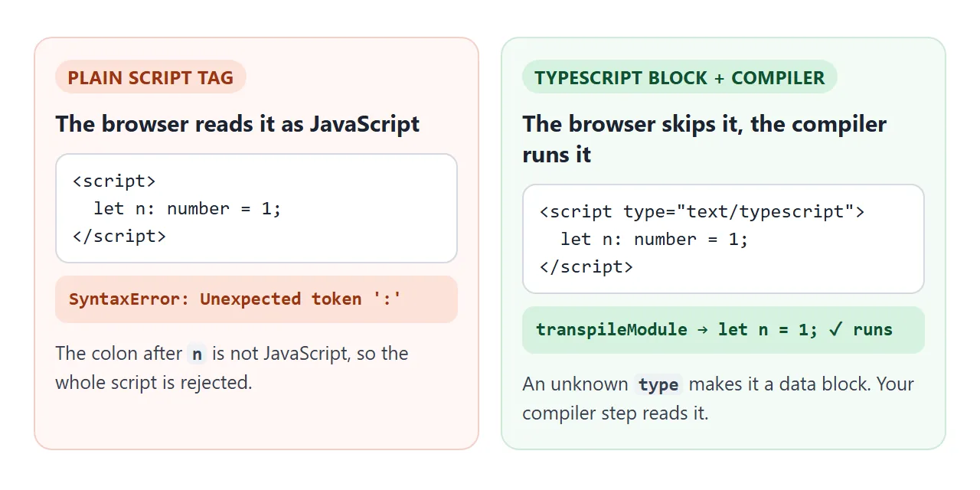Click the SyntaxError: Unexpected token message
The image size is (980, 490).
click(x=256, y=299)
